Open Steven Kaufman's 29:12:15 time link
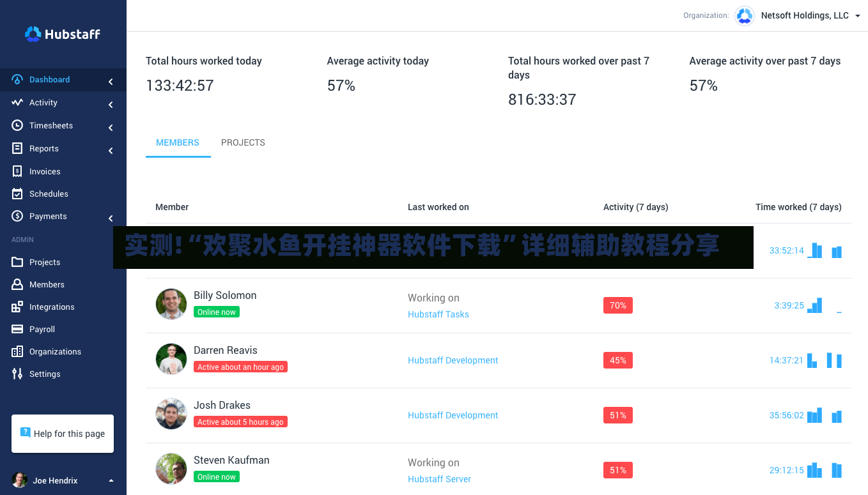This screenshot has width=868, height=495. (x=787, y=470)
